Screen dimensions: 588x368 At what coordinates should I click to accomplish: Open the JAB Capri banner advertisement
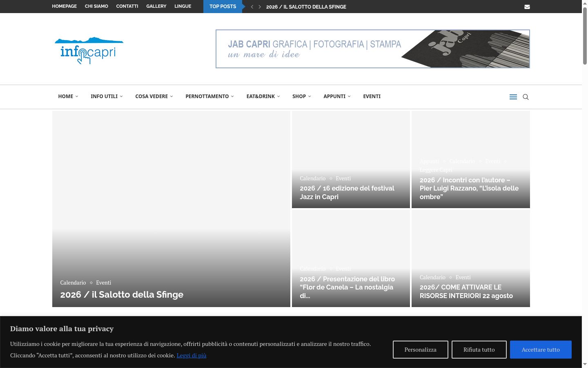pos(373,49)
